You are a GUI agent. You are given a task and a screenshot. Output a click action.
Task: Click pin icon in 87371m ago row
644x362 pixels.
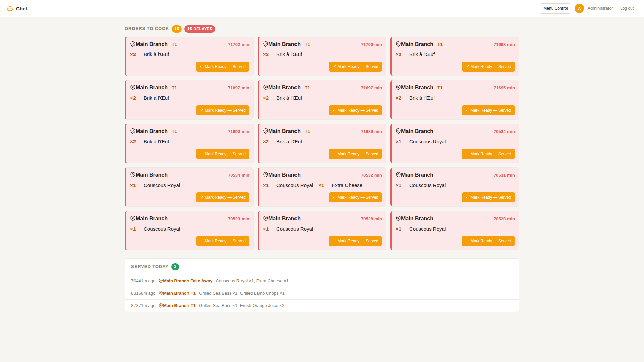click(x=161, y=306)
